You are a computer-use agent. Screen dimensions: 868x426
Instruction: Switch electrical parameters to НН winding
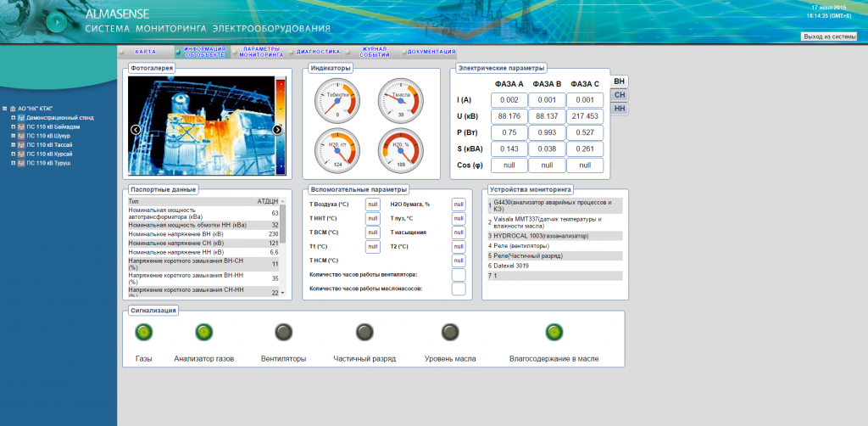click(x=620, y=109)
